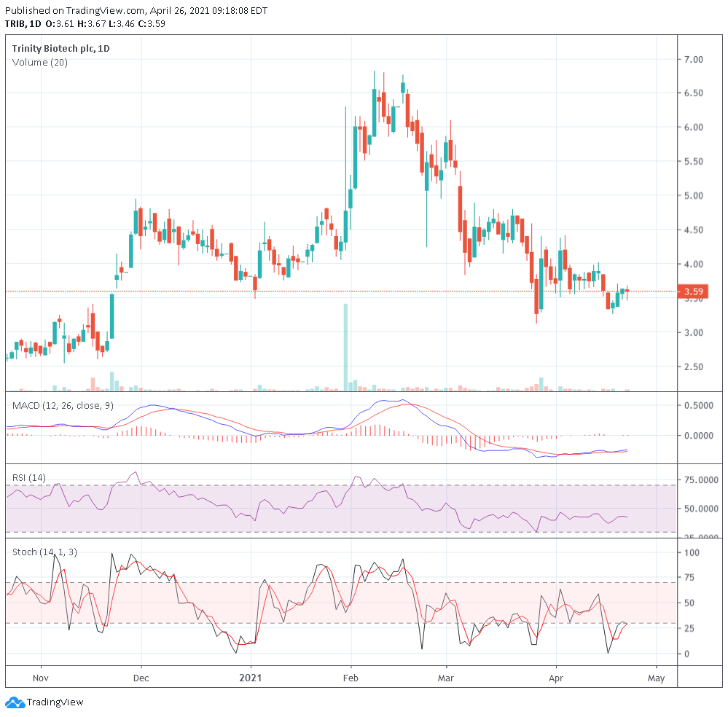This screenshot has height=717, width=728.
Task: Click the 6.00 price axis label
Action: click(694, 128)
